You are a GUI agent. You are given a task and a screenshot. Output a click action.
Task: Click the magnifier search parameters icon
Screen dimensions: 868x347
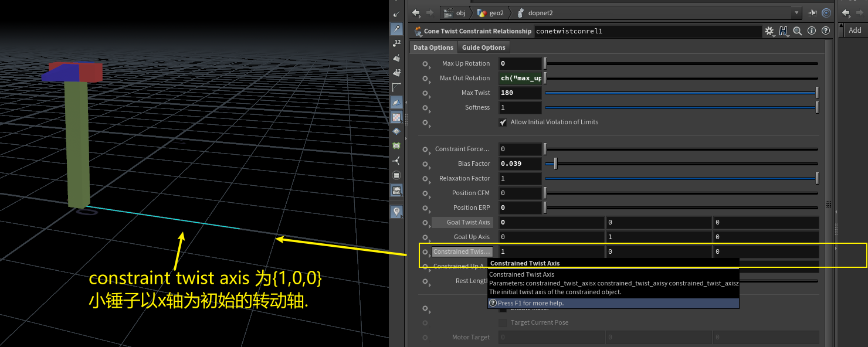point(798,31)
